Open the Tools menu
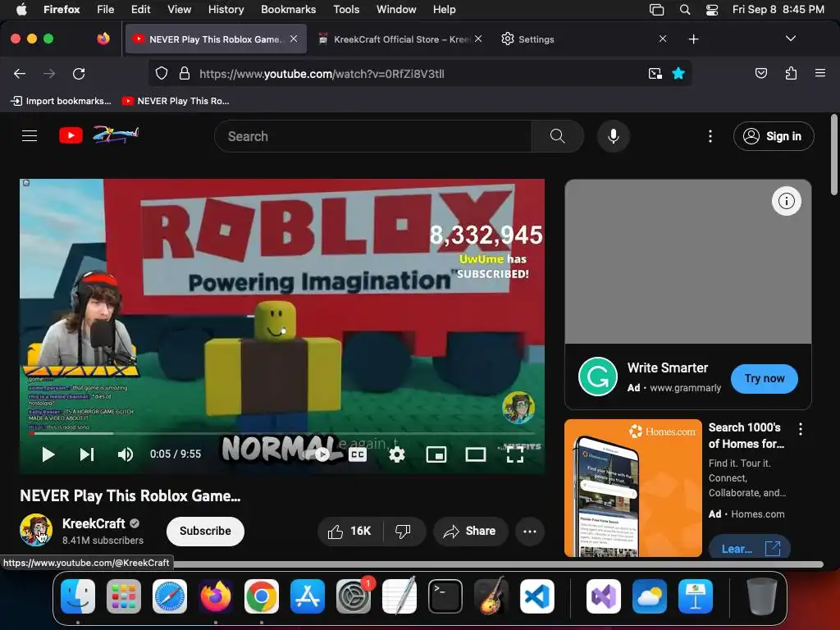The height and width of the screenshot is (630, 840). click(346, 9)
